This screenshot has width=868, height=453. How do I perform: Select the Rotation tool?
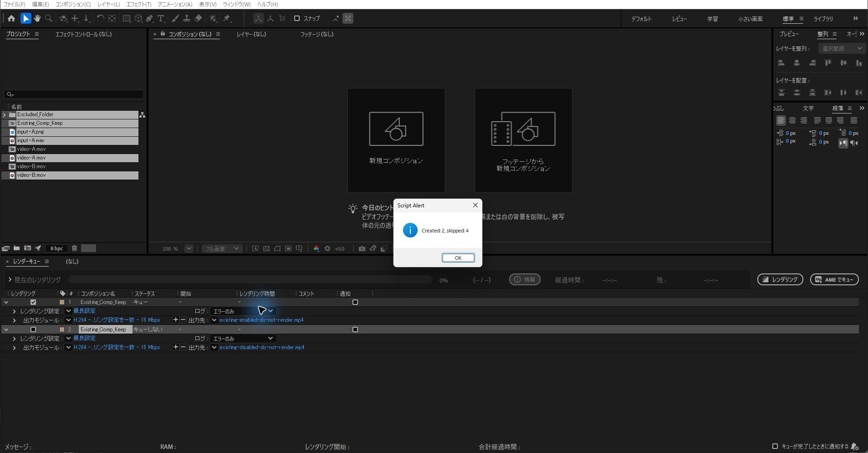click(x=100, y=19)
